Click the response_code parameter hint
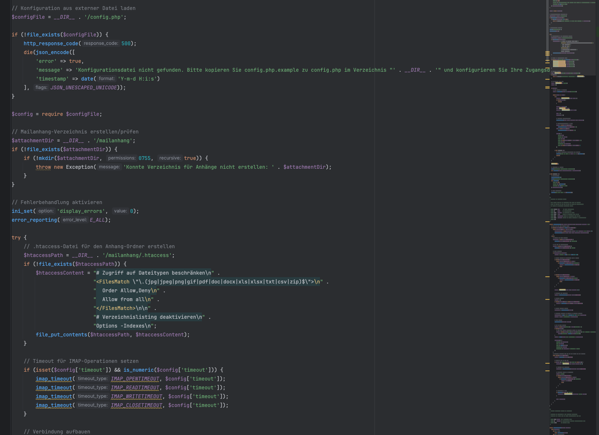 click(x=100, y=44)
